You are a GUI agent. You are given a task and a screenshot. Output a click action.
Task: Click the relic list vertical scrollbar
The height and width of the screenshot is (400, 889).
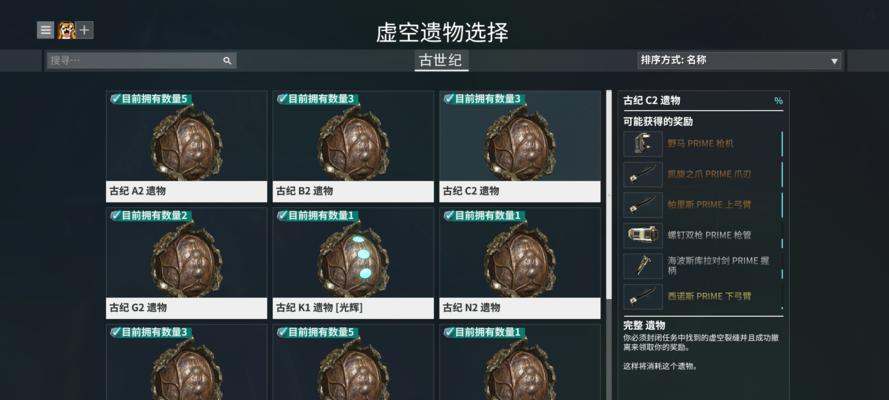pyautogui.click(x=609, y=194)
